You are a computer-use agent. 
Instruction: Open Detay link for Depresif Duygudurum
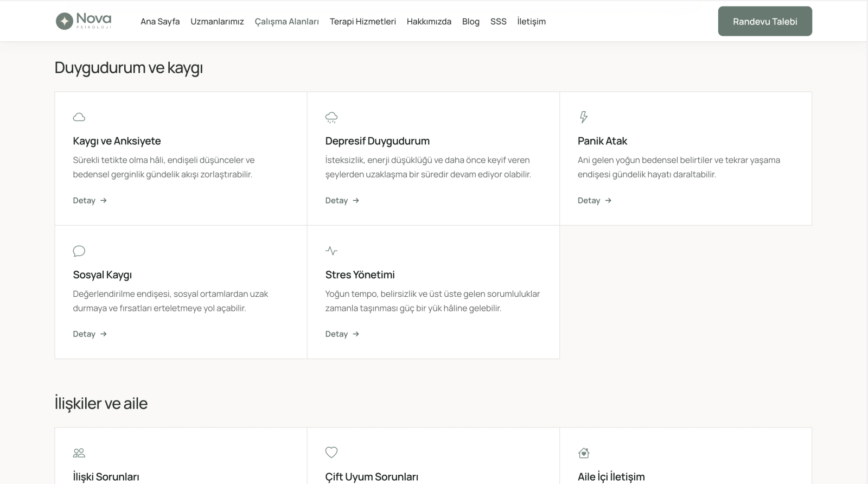[x=342, y=200]
